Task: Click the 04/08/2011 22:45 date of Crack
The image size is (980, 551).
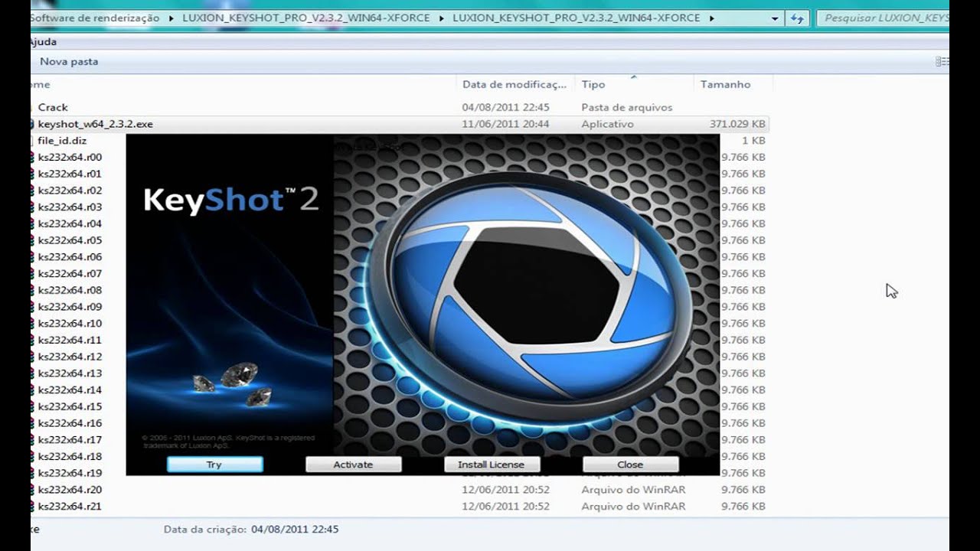Action: [505, 107]
